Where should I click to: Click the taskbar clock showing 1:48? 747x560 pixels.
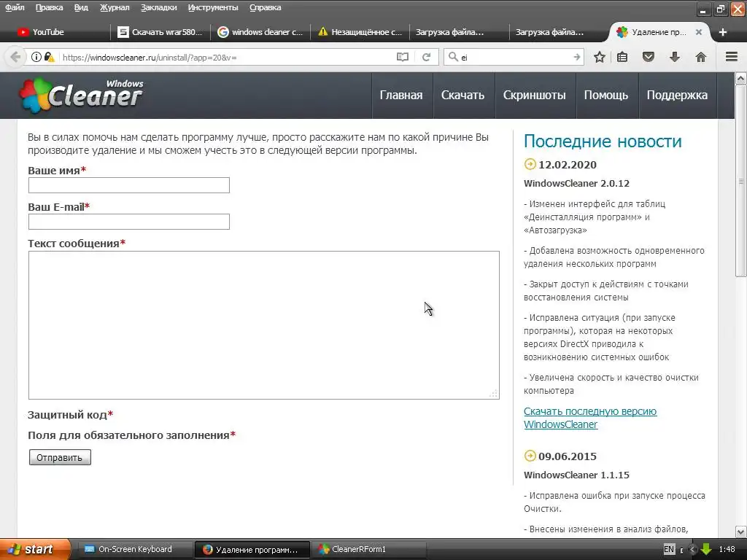(x=727, y=549)
